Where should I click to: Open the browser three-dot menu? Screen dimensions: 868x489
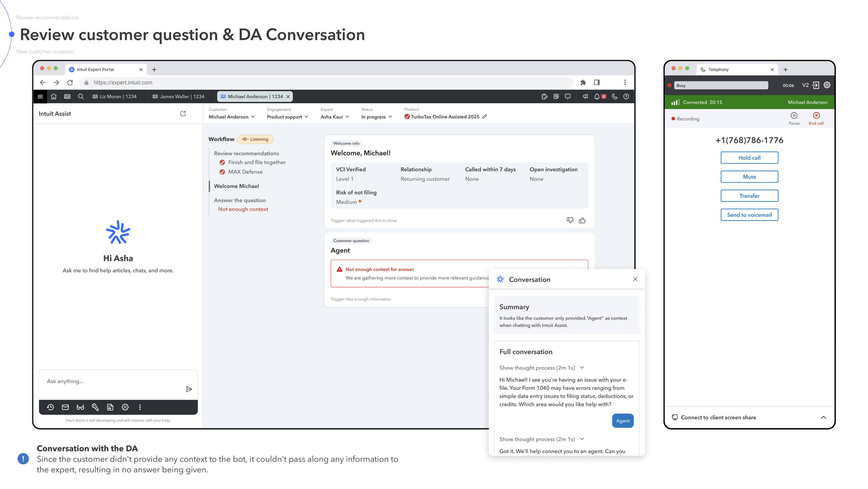pyautogui.click(x=625, y=83)
